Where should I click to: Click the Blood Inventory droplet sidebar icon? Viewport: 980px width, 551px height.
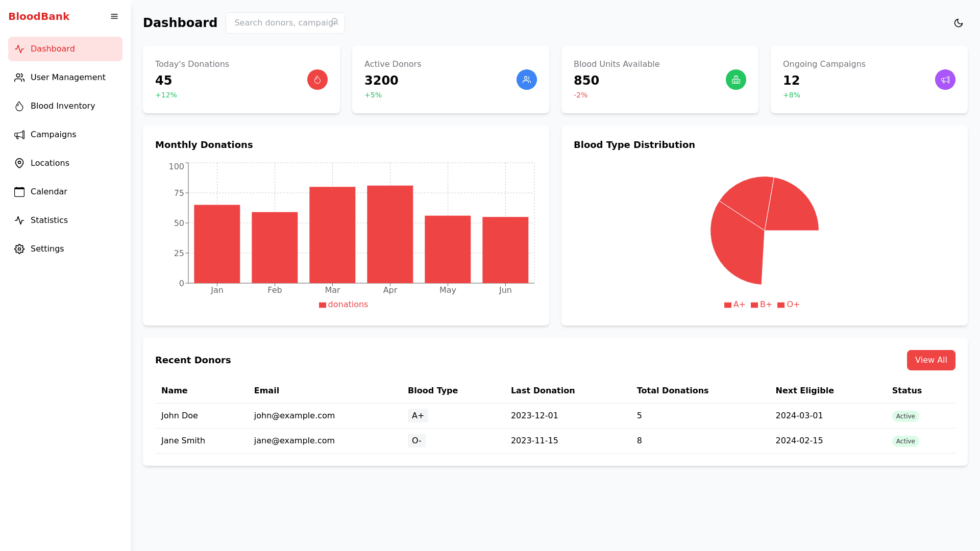(19, 106)
